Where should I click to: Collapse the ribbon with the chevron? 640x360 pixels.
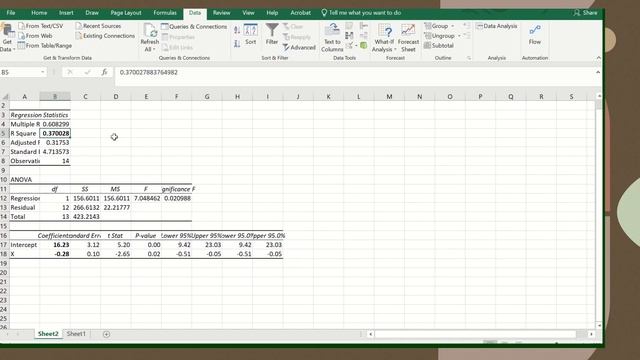click(598, 58)
